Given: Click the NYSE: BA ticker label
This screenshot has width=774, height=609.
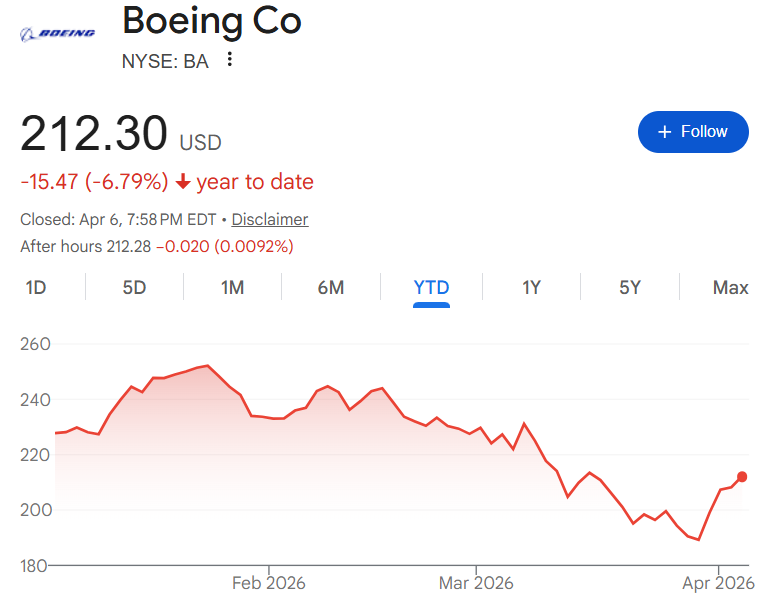Looking at the screenshot, I should 165,61.
